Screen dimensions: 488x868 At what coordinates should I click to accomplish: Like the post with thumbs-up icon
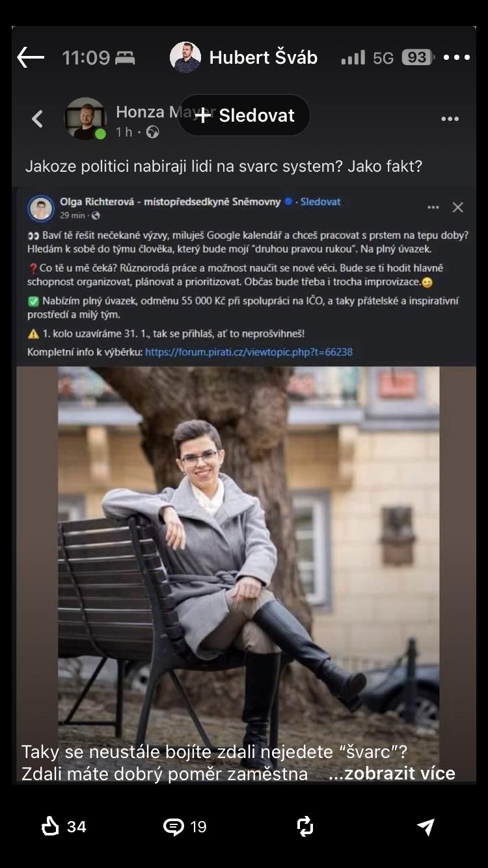tap(51, 826)
